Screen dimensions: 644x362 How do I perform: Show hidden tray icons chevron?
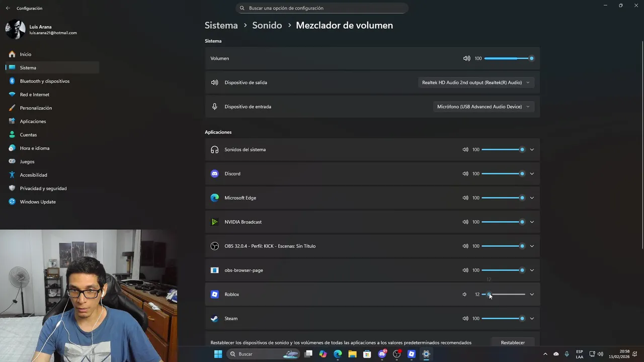click(x=545, y=354)
